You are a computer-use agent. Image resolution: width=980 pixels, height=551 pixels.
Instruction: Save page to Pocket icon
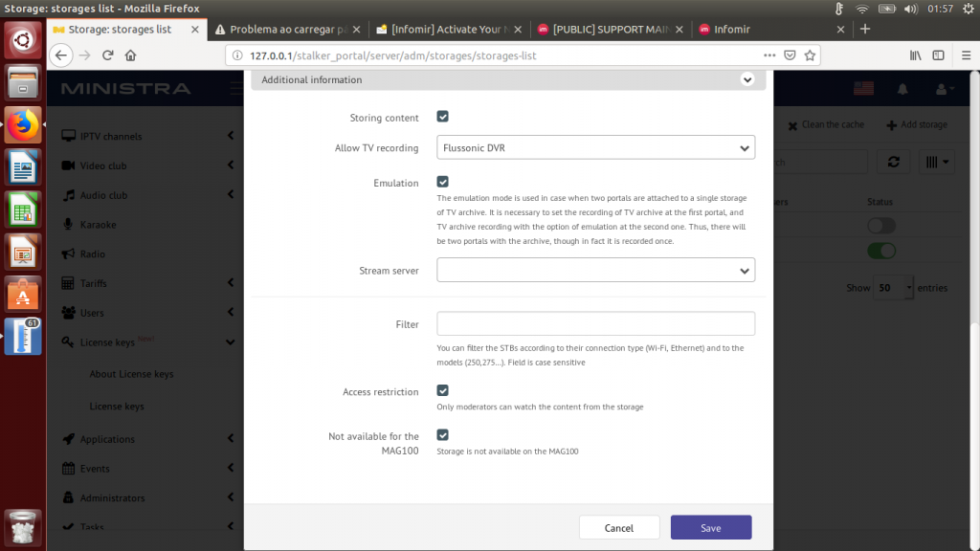(790, 55)
